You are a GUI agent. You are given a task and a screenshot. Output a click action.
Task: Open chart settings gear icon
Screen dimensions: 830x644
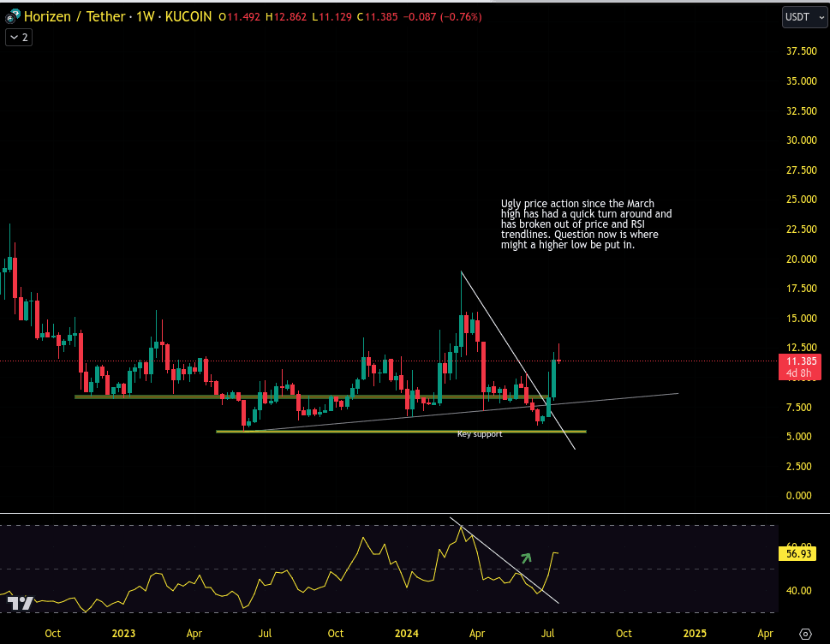tap(805, 634)
